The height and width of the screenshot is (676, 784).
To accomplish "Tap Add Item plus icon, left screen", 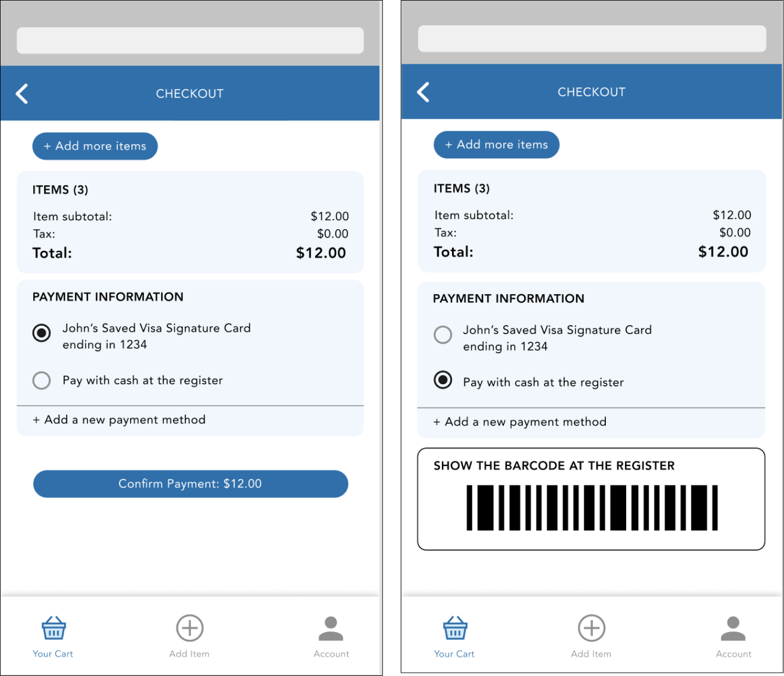I will pyautogui.click(x=190, y=628).
